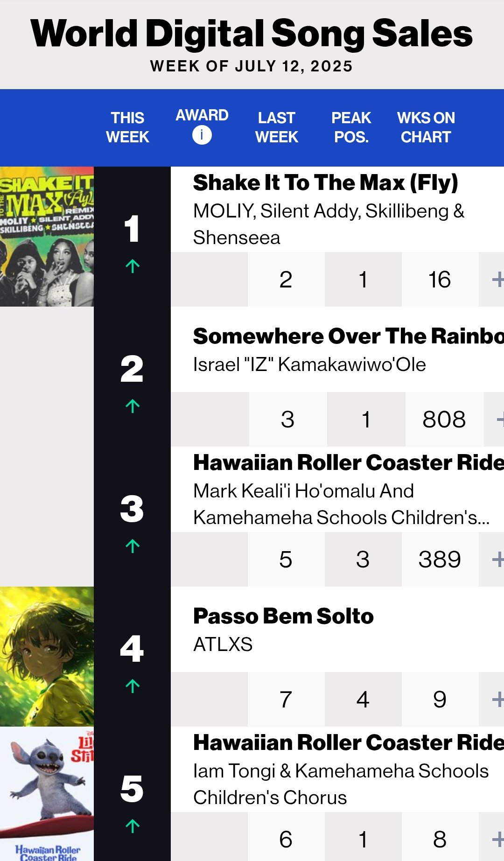The image size is (504, 861).
Task: Click the green up arrow under rank 5
Action: 133,826
